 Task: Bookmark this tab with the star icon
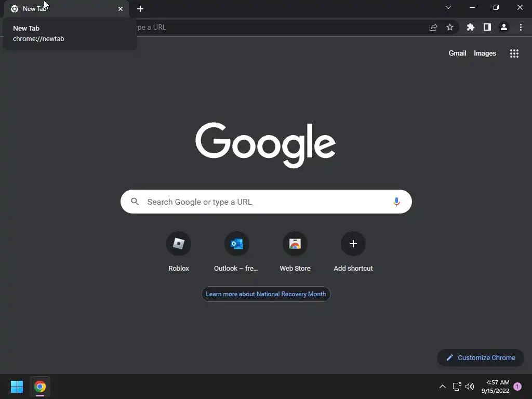450,27
